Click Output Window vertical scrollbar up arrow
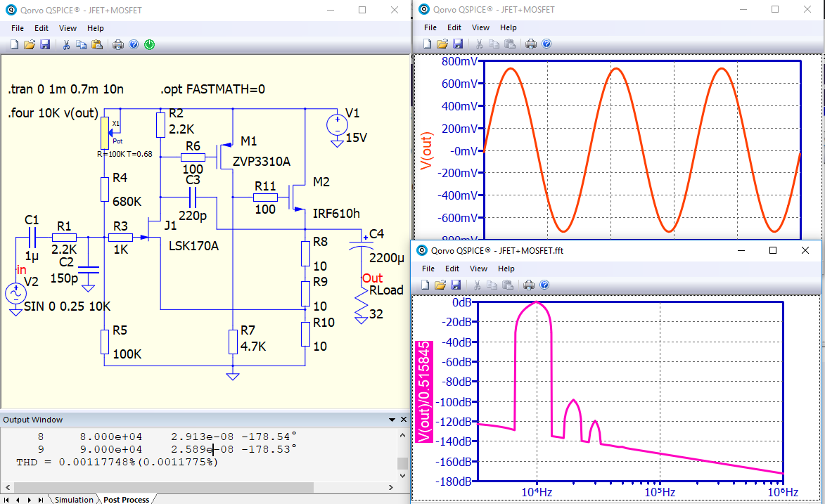The height and width of the screenshot is (504, 825). click(x=402, y=436)
